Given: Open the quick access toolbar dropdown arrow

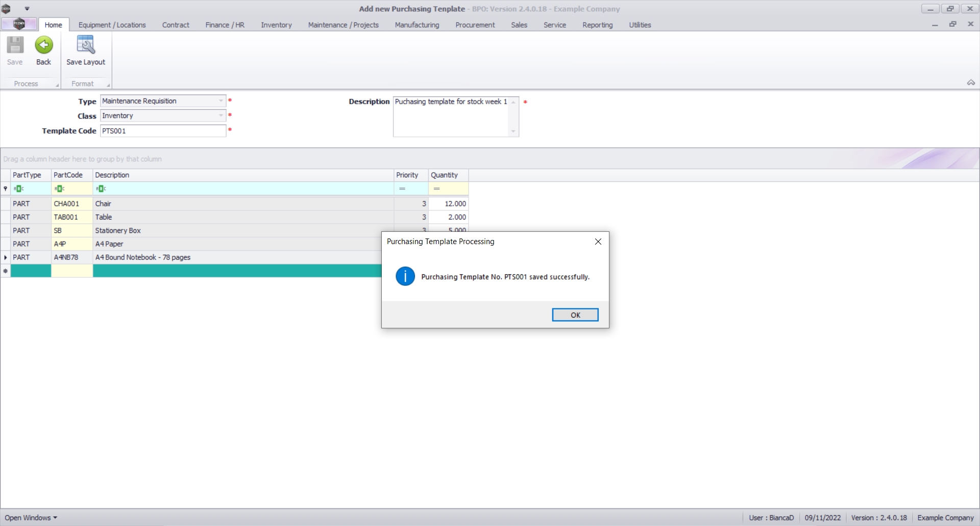Looking at the screenshot, I should tap(27, 9).
